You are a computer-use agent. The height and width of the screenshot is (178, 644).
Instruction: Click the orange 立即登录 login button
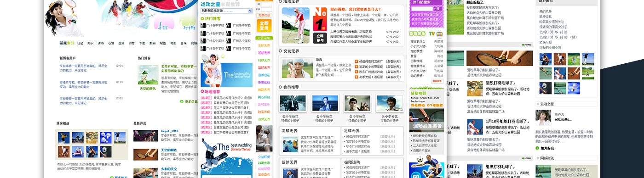click(264, 25)
